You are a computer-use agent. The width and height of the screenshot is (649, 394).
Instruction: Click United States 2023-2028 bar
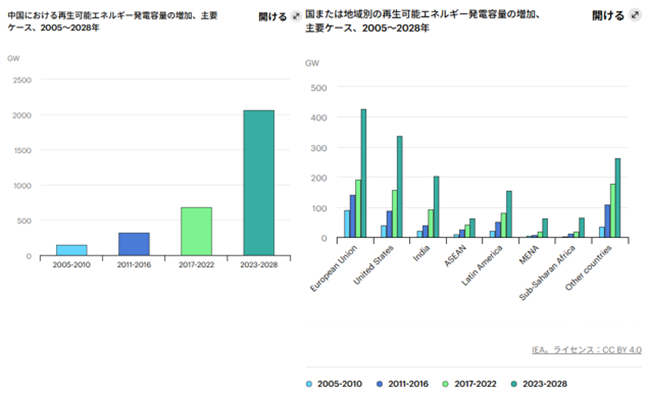click(x=400, y=187)
